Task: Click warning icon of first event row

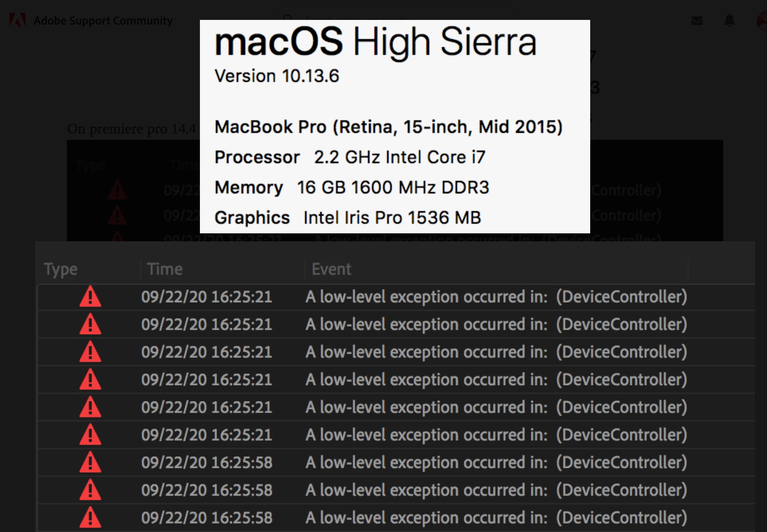Action: (x=90, y=297)
